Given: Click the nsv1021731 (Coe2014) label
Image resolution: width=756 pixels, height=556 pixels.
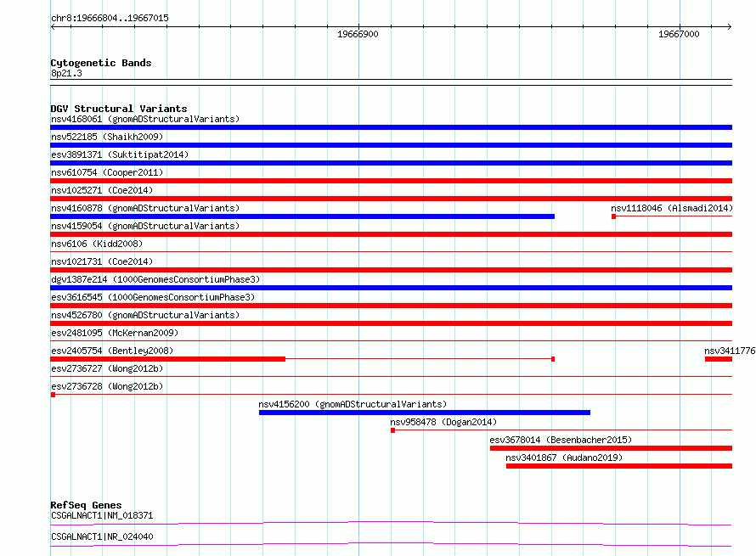Looking at the screenshot, I should pyautogui.click(x=102, y=261).
